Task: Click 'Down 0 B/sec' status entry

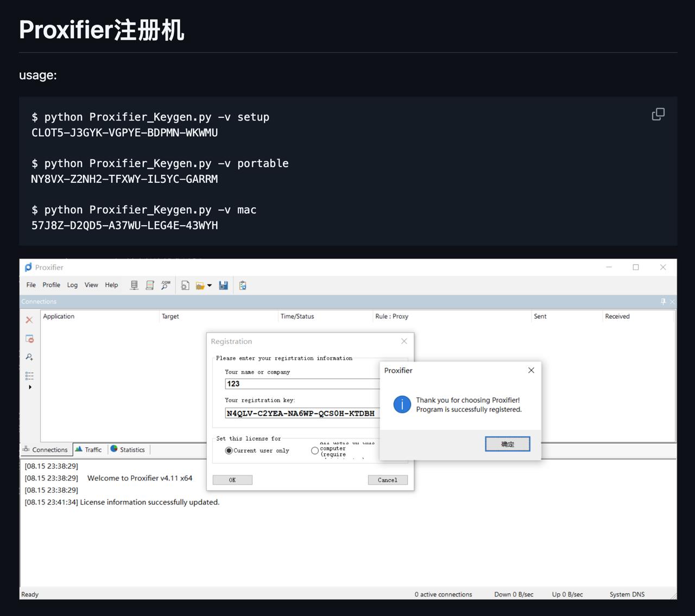Action: (514, 594)
